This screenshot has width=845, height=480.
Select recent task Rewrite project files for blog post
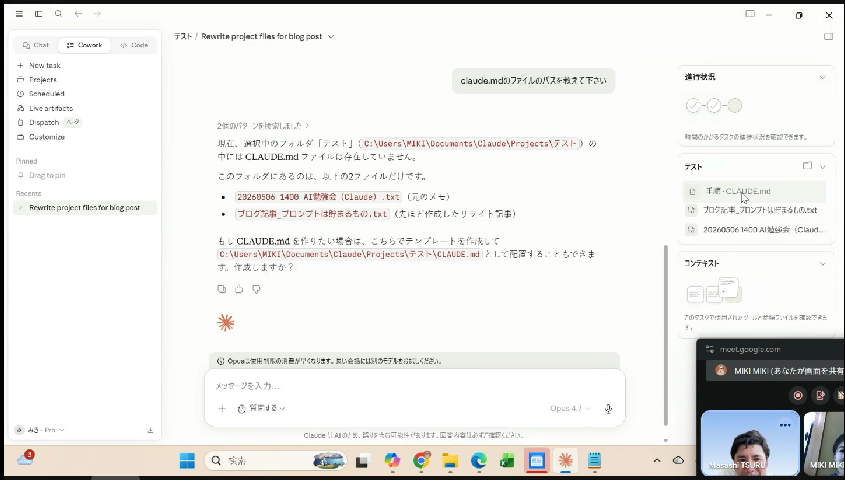(x=85, y=208)
